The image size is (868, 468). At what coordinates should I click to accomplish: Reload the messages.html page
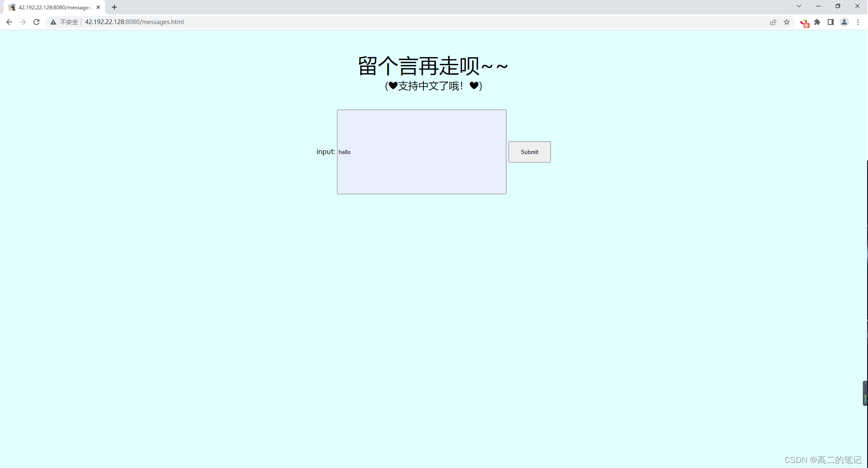tap(36, 22)
